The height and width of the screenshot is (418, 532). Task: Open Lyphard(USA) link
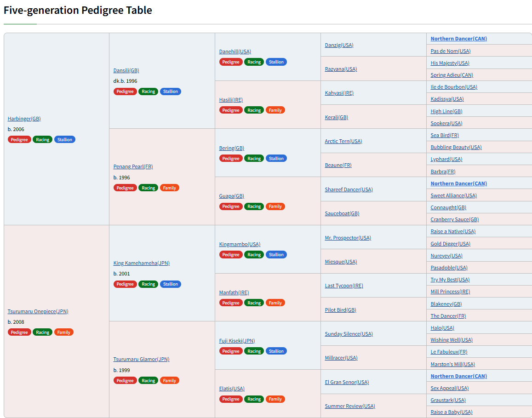[x=446, y=159]
